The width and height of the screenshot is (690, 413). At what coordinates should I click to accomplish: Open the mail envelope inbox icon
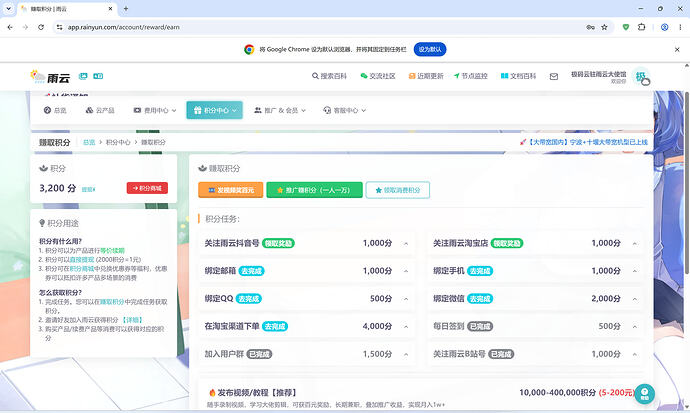pos(554,77)
